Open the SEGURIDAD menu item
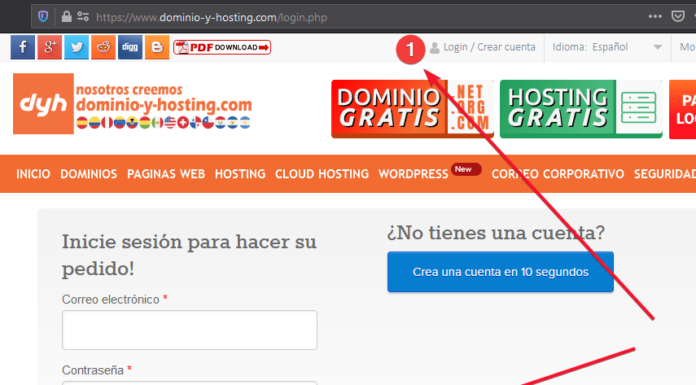The image size is (696, 385). pos(665,174)
